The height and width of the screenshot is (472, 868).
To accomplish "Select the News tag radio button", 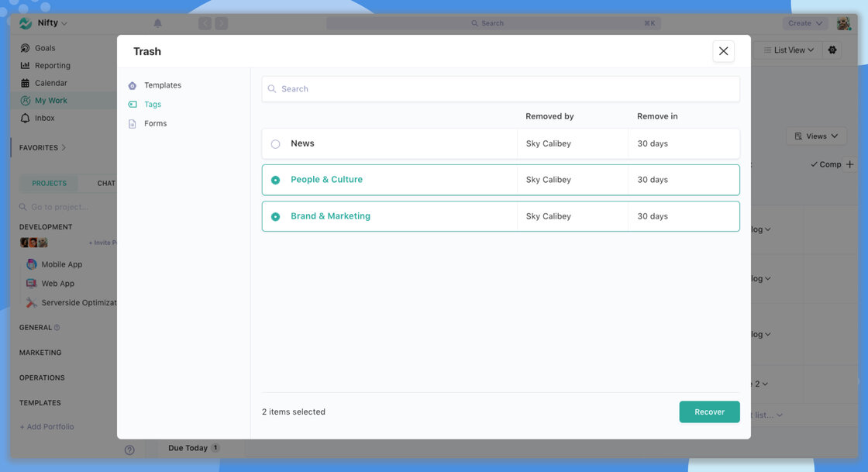I will point(275,144).
